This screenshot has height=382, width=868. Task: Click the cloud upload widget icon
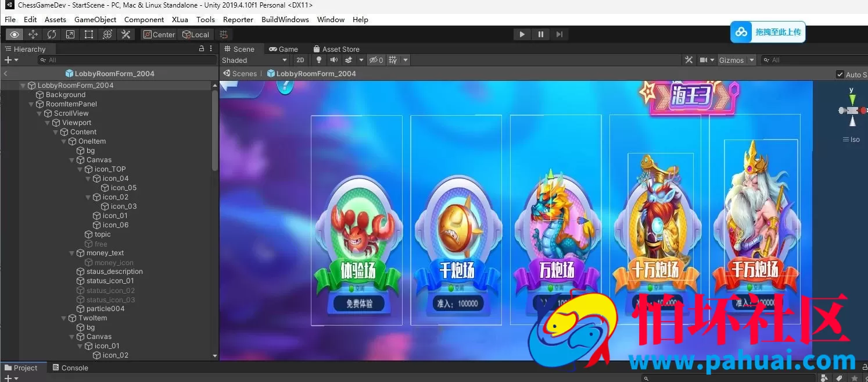pos(741,32)
